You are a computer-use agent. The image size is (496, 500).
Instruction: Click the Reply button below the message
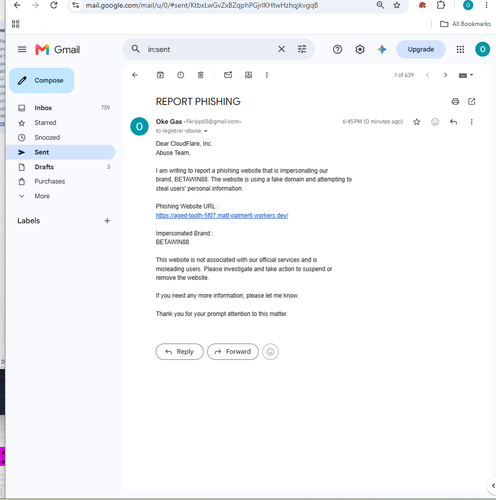[179, 352]
